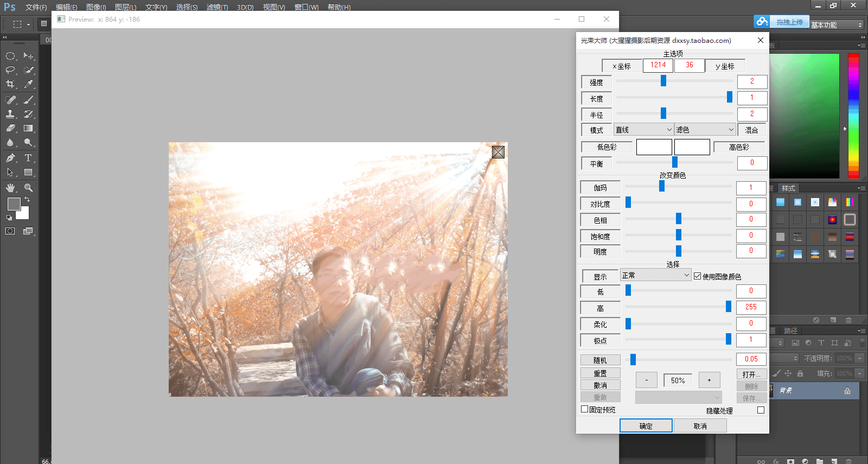This screenshot has width=868, height=464.
Task: Select the Path Selection tool
Action: tap(10, 172)
